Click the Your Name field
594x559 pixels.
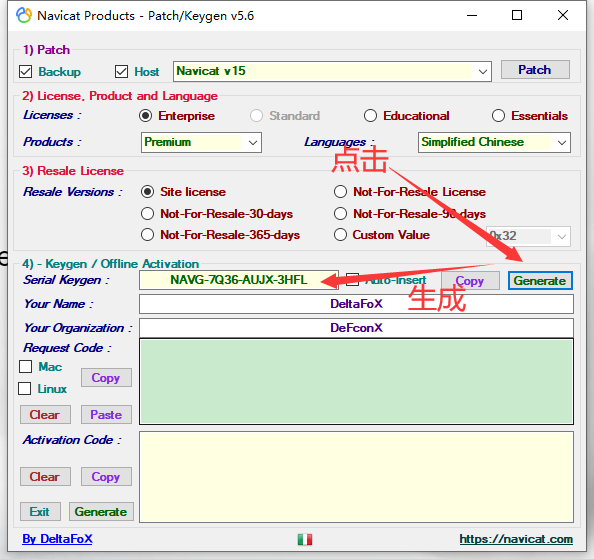pyautogui.click(x=356, y=304)
